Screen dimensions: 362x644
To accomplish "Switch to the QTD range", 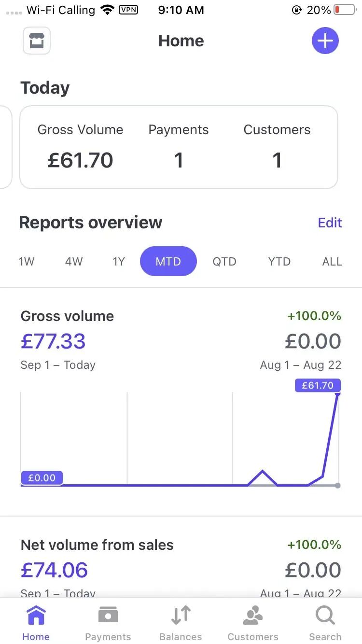I will pyautogui.click(x=224, y=262).
